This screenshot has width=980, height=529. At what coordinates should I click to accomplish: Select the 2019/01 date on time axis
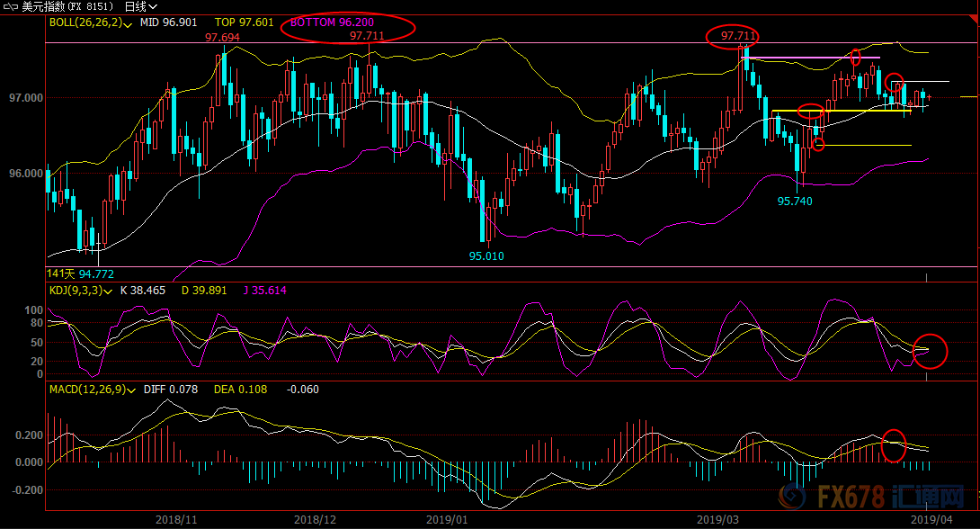click(446, 519)
